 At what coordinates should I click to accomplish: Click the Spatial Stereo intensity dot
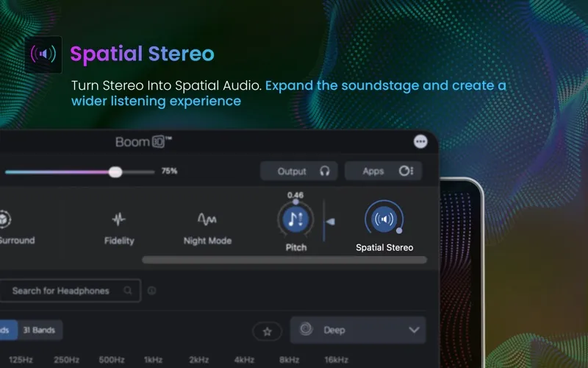click(399, 230)
